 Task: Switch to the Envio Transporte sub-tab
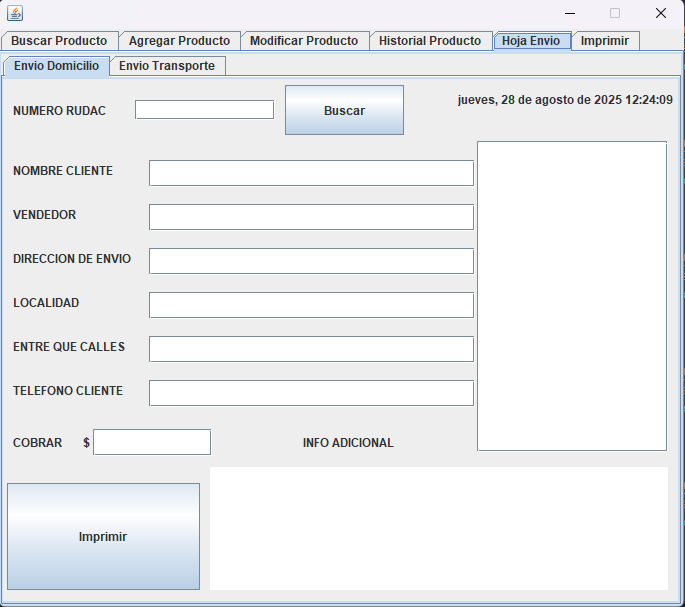point(167,66)
